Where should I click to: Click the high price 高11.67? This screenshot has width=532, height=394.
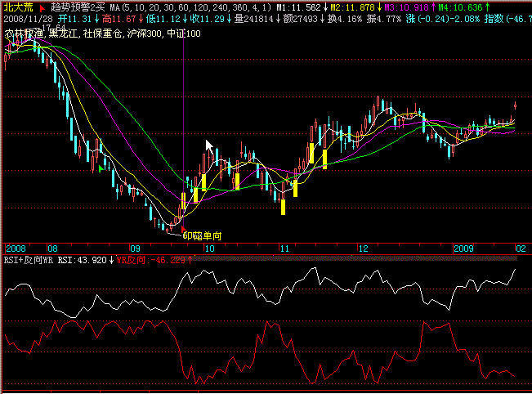coord(119,19)
